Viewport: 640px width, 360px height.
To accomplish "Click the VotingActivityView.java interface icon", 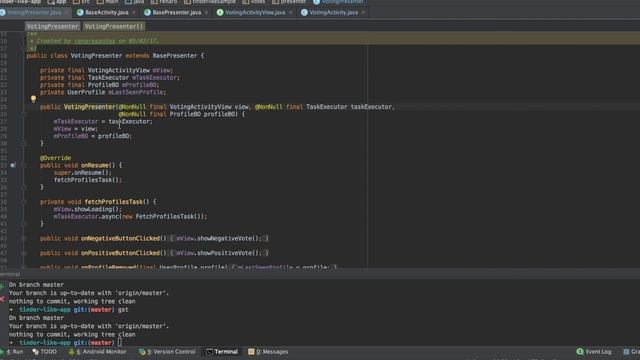I will [x=220, y=12].
